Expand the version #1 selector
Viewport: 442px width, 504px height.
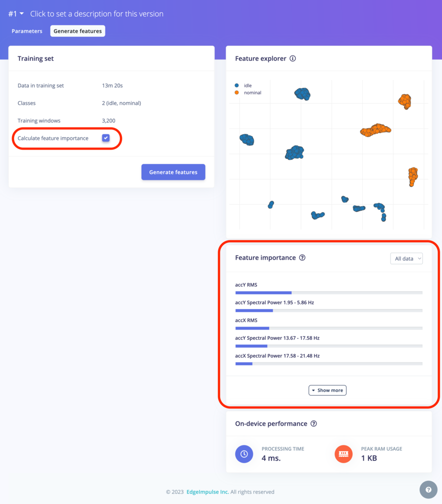(16, 14)
